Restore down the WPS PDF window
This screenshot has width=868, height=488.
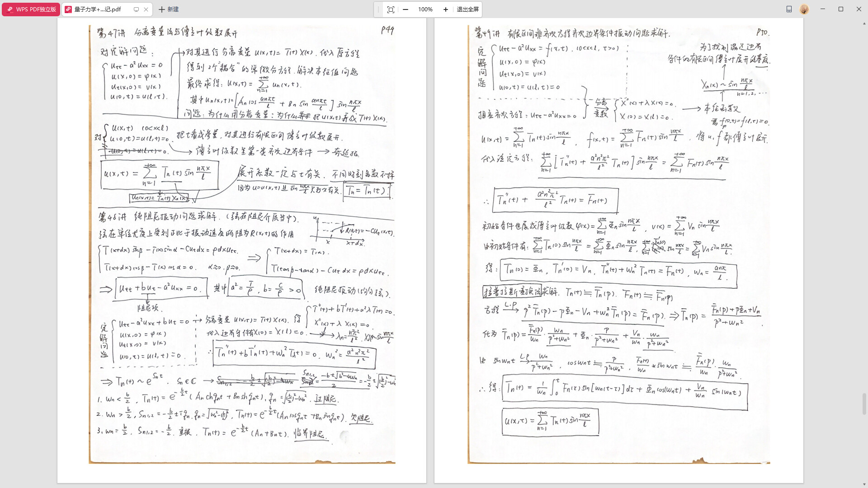(x=841, y=9)
